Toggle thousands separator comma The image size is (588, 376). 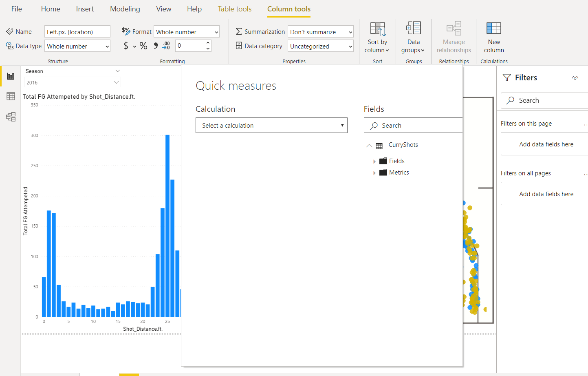click(156, 46)
